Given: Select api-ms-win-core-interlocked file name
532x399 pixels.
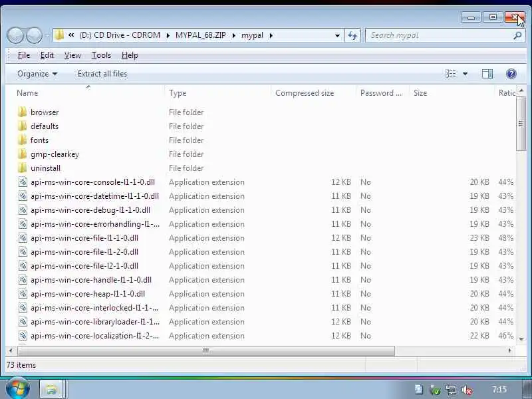Looking at the screenshot, I should point(94,308).
